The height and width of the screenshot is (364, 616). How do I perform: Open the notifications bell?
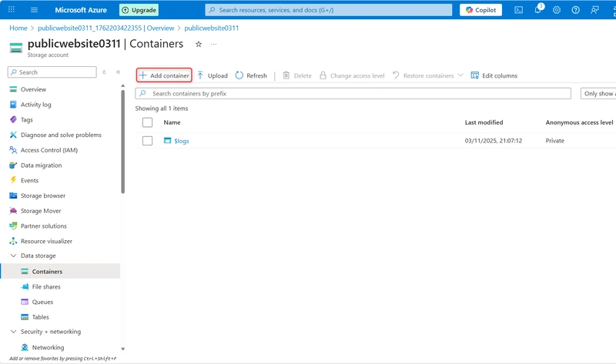click(x=538, y=10)
